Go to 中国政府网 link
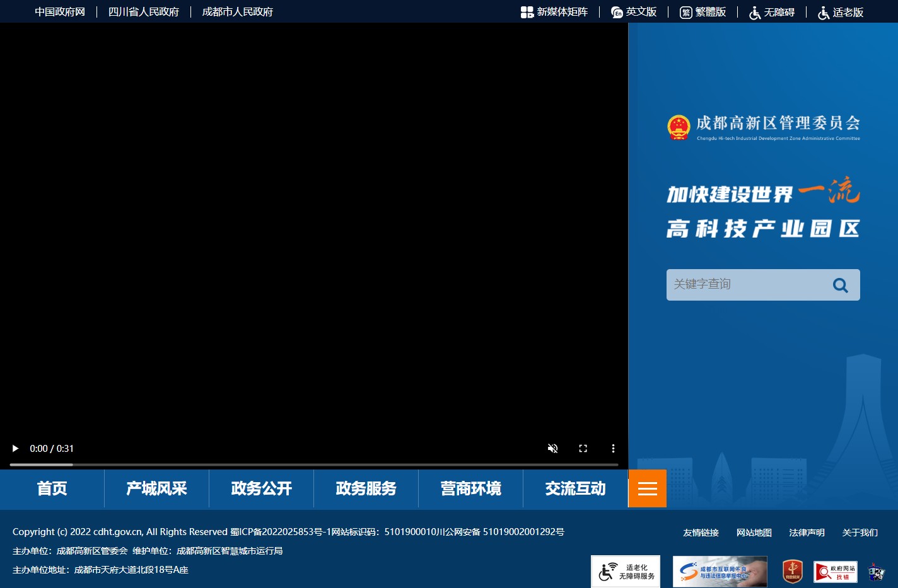Viewport: 898px width, 588px height. click(x=60, y=12)
